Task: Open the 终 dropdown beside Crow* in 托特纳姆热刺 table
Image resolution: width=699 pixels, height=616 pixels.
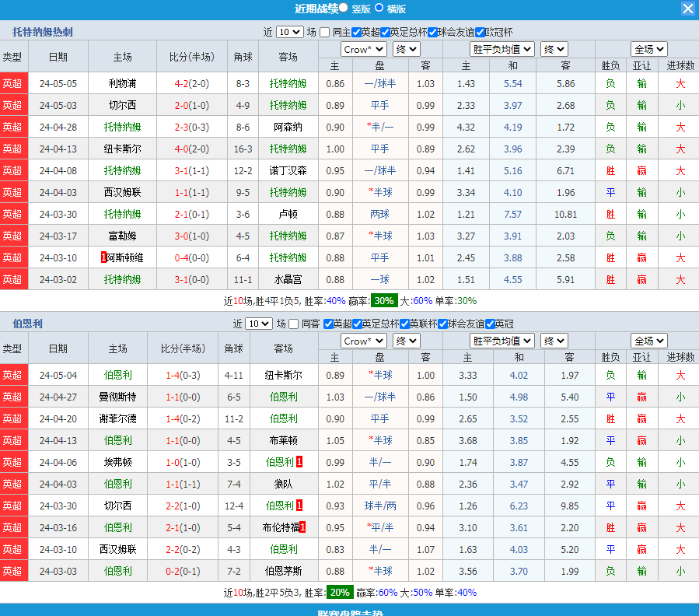Action: (407, 49)
